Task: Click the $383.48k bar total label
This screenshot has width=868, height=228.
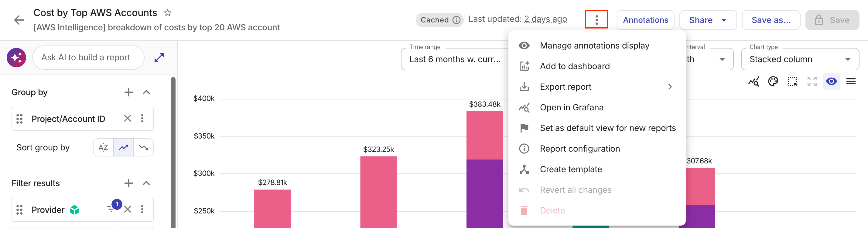Action: 484,104
